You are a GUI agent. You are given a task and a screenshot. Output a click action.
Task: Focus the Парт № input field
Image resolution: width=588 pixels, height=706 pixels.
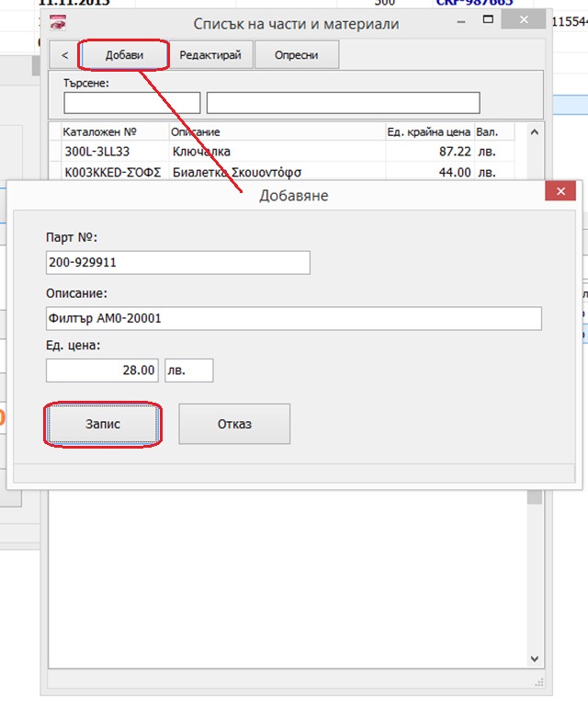177,263
